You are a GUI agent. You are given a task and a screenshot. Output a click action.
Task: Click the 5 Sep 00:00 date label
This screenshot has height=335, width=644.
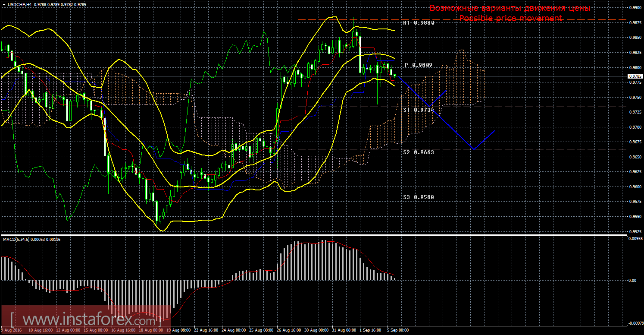[x=397, y=331]
